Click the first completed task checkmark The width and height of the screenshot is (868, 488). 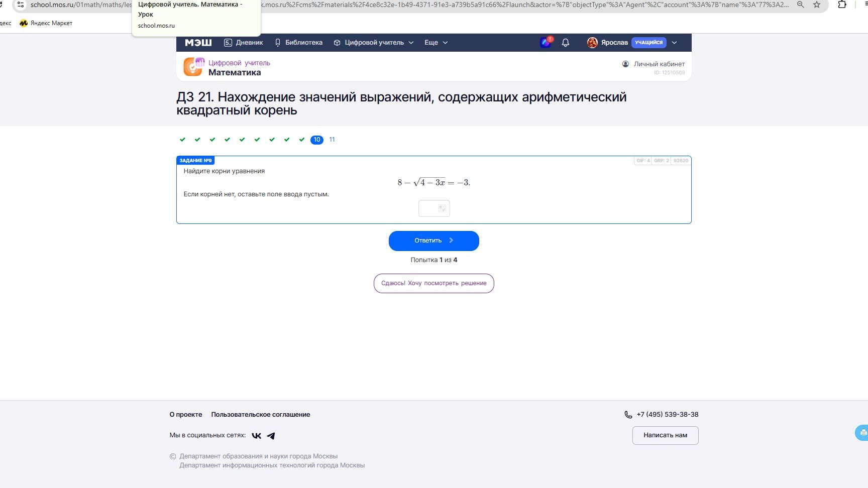point(183,140)
